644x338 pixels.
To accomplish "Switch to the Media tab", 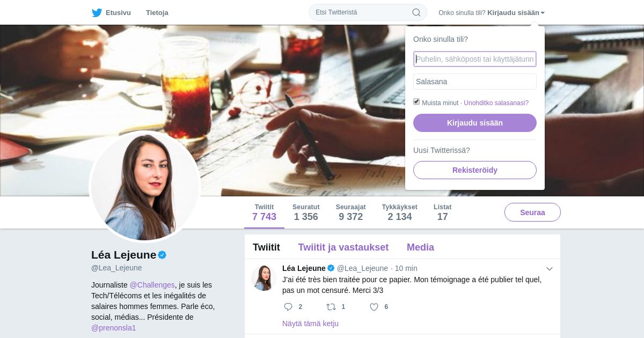I will (x=420, y=247).
